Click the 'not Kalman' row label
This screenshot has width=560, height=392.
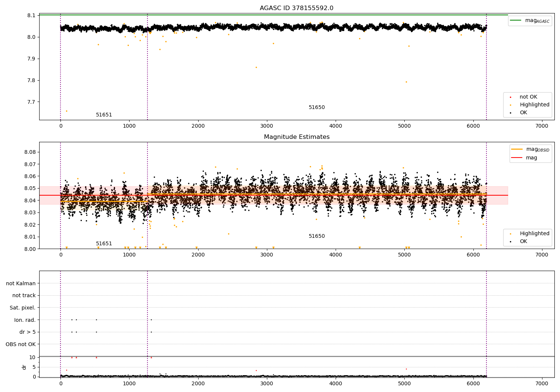click(21, 283)
